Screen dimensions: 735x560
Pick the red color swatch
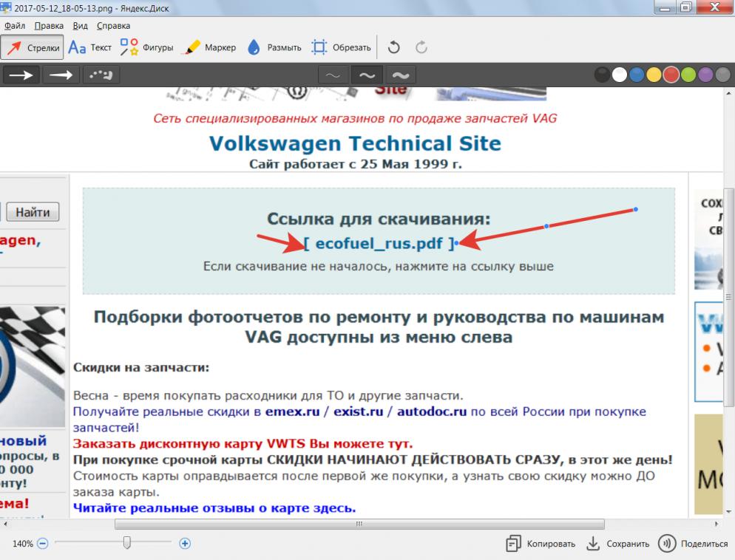[x=671, y=75]
